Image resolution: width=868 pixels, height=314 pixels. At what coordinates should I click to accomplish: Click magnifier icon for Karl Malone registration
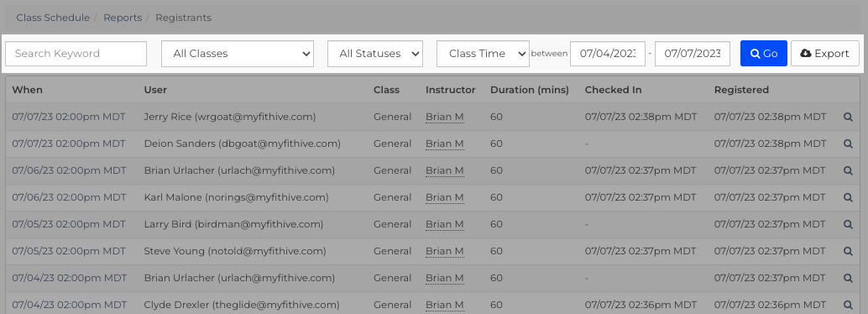(x=848, y=197)
